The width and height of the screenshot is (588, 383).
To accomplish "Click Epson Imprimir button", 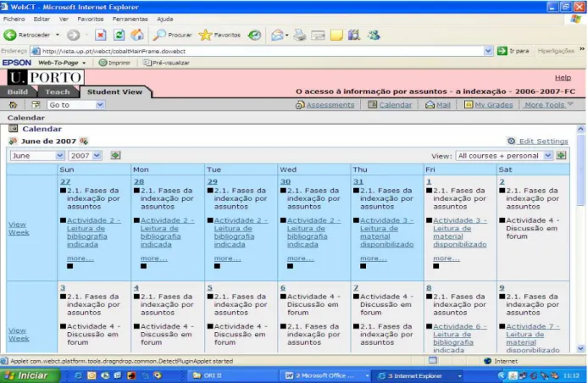I will [114, 63].
